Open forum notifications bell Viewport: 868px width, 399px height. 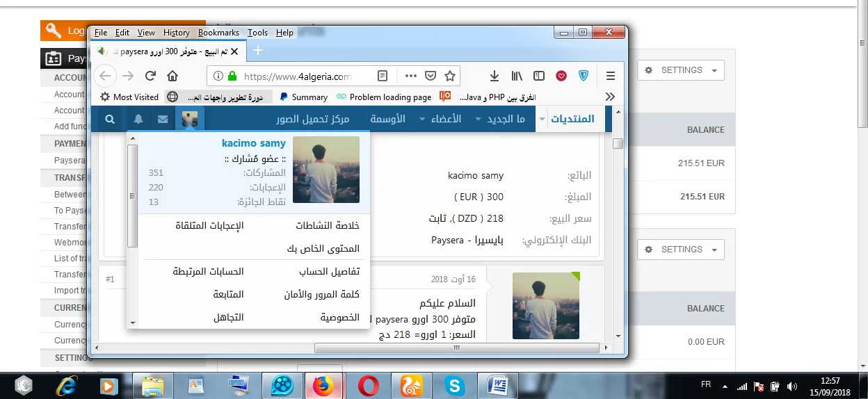coord(139,119)
